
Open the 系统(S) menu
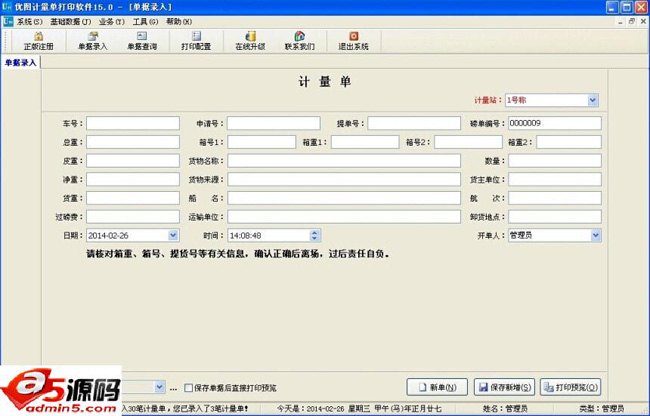29,22
